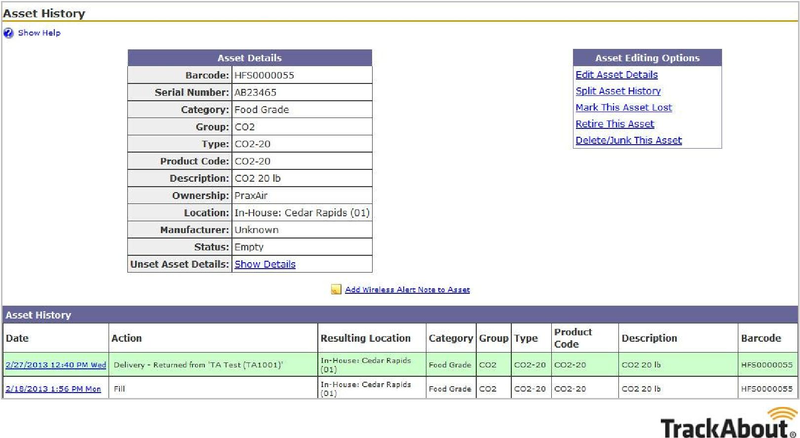This screenshot has width=800, height=438.
Task: Click the Group value CO2 in Asset Details
Action: click(244, 127)
